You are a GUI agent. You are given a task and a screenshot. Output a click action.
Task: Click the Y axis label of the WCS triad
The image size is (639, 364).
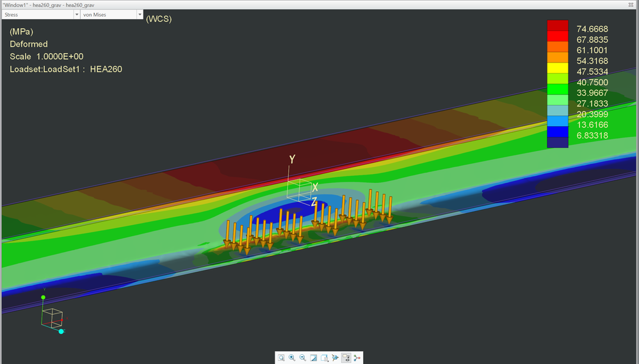tap(292, 159)
